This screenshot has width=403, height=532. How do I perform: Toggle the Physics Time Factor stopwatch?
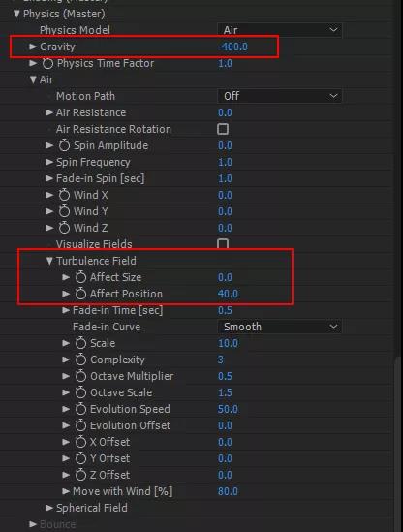47,63
